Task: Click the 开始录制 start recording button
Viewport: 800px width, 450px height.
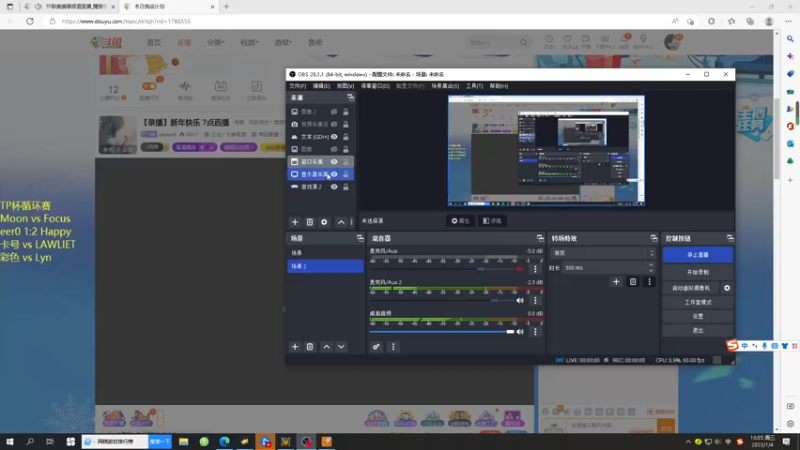Action: click(x=697, y=272)
